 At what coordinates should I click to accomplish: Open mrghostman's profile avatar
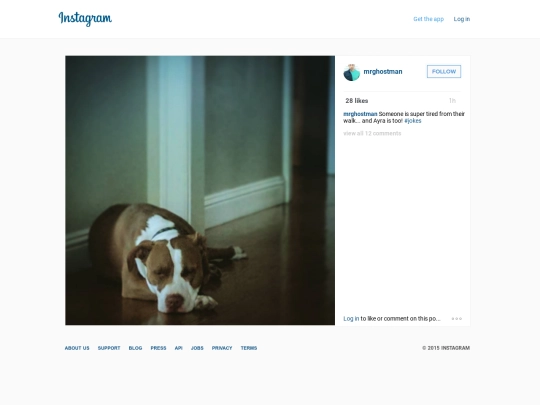352,72
